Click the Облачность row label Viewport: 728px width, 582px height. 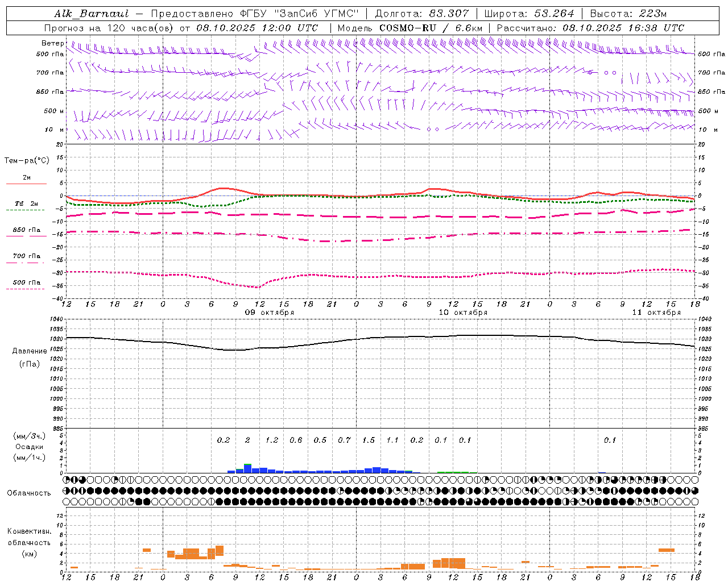[29, 493]
